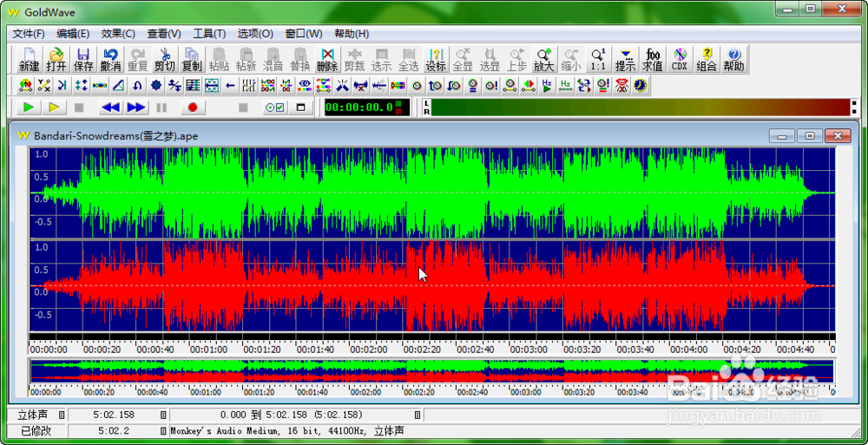This screenshot has width=868, height=445.
Task: Start playback with green play button
Action: pos(29,108)
